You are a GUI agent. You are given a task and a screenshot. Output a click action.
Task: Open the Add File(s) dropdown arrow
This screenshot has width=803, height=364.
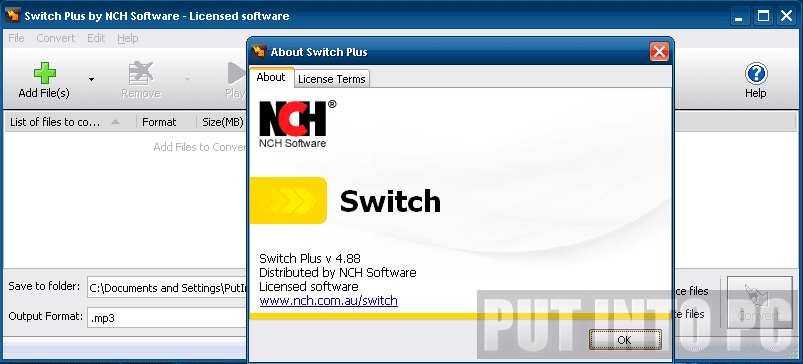pyautogui.click(x=92, y=79)
